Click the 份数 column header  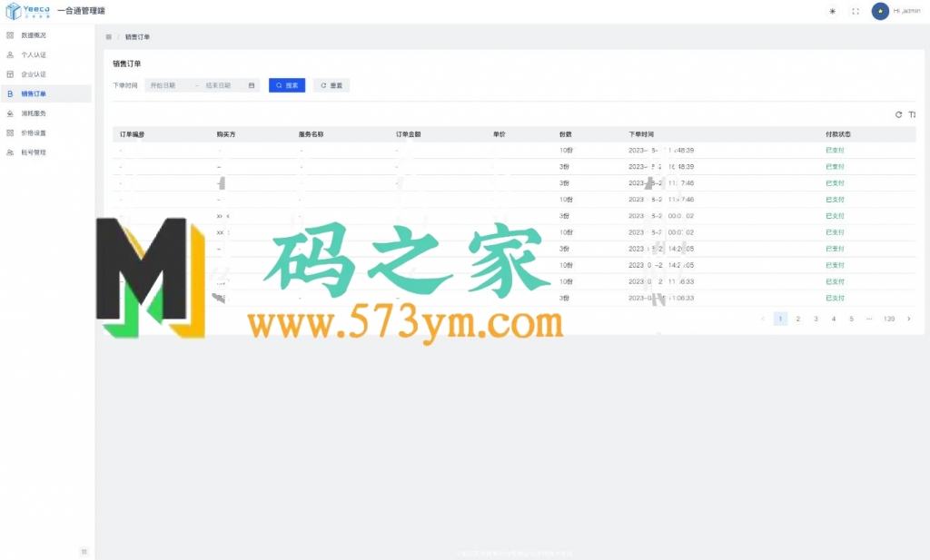tap(566, 134)
